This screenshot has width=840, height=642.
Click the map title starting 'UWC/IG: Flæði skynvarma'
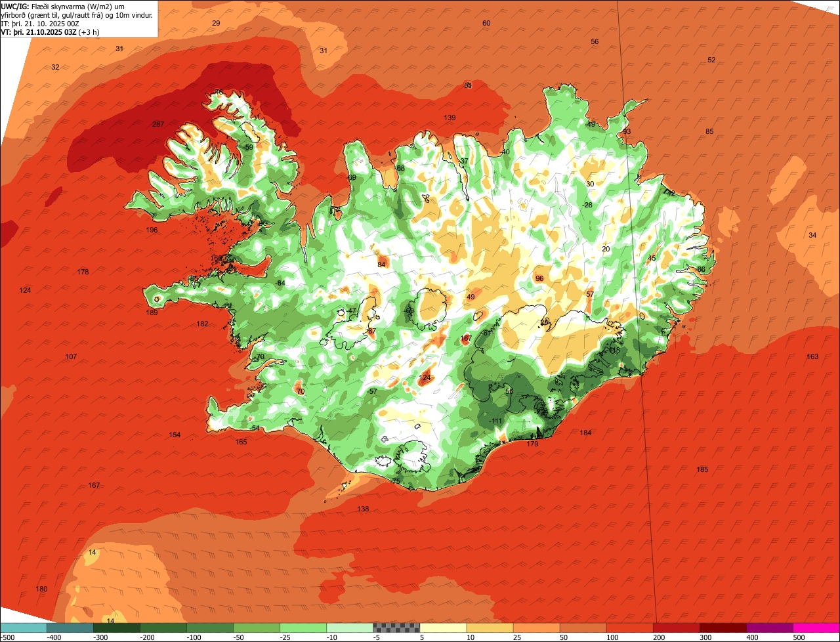tap(78, 11)
